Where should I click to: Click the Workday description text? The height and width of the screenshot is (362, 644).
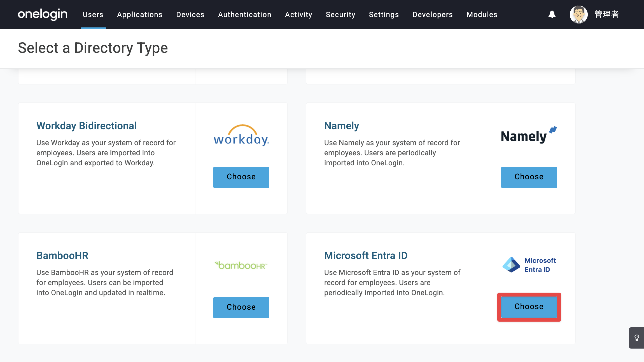[106, 153]
